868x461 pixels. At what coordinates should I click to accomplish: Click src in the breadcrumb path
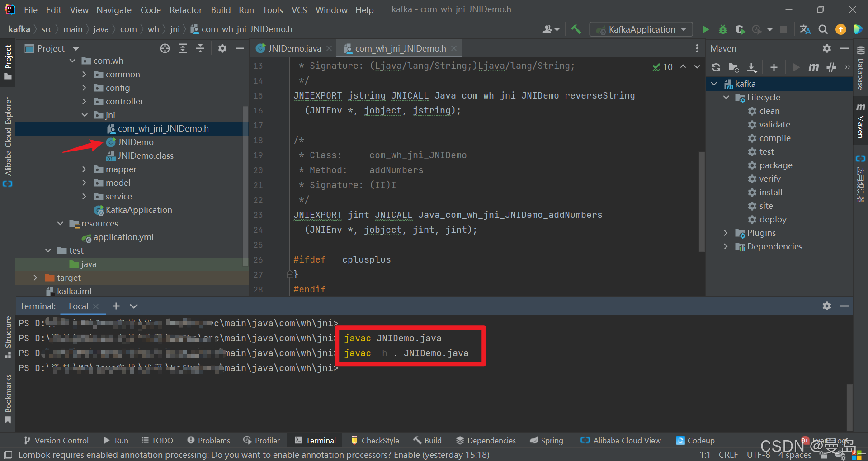(47, 29)
